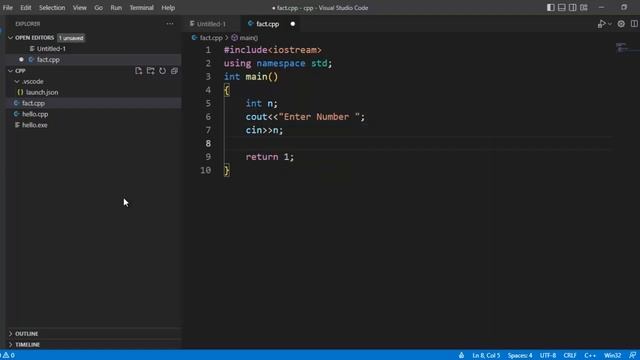Click 'using namespace std;' on line 2
Viewport: 640px width, 360px height.
[278, 63]
